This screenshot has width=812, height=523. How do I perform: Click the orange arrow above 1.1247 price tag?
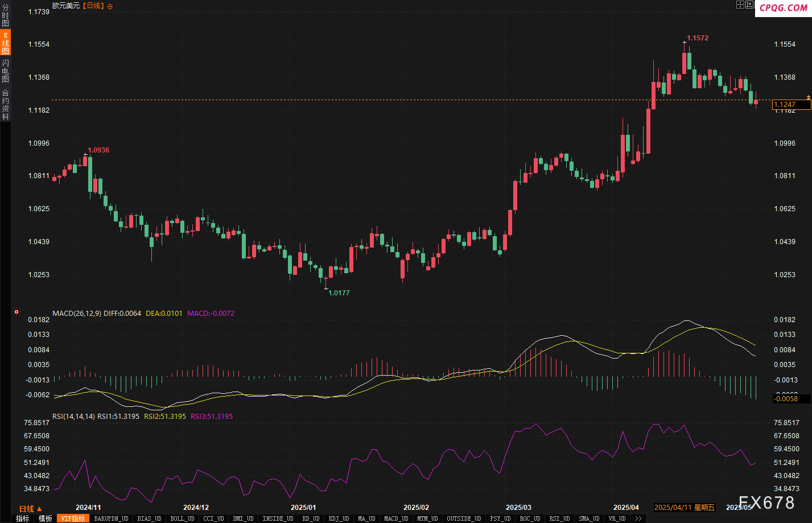click(x=808, y=98)
